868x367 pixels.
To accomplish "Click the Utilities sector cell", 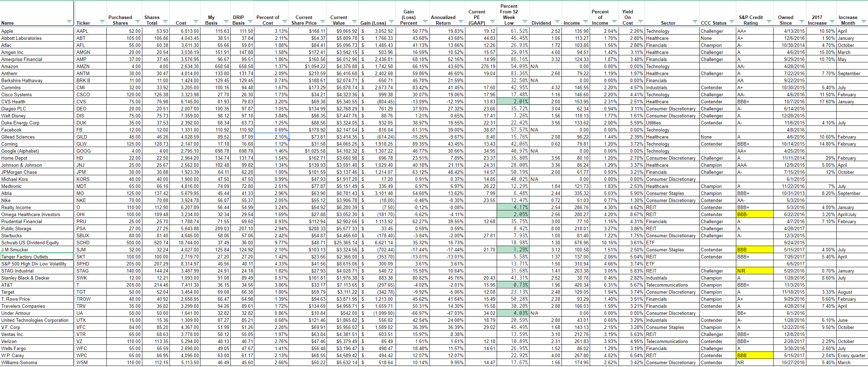I will pyautogui.click(x=672, y=123).
